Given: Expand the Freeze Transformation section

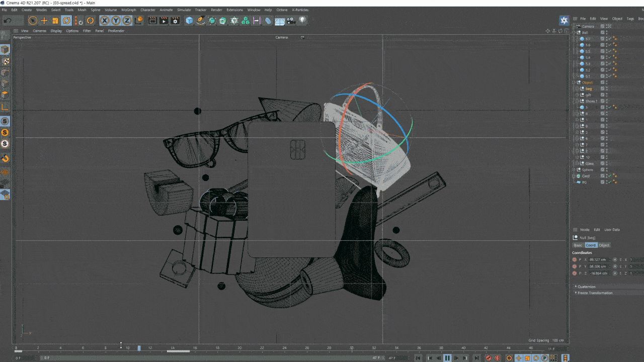Looking at the screenshot, I should coord(595,293).
